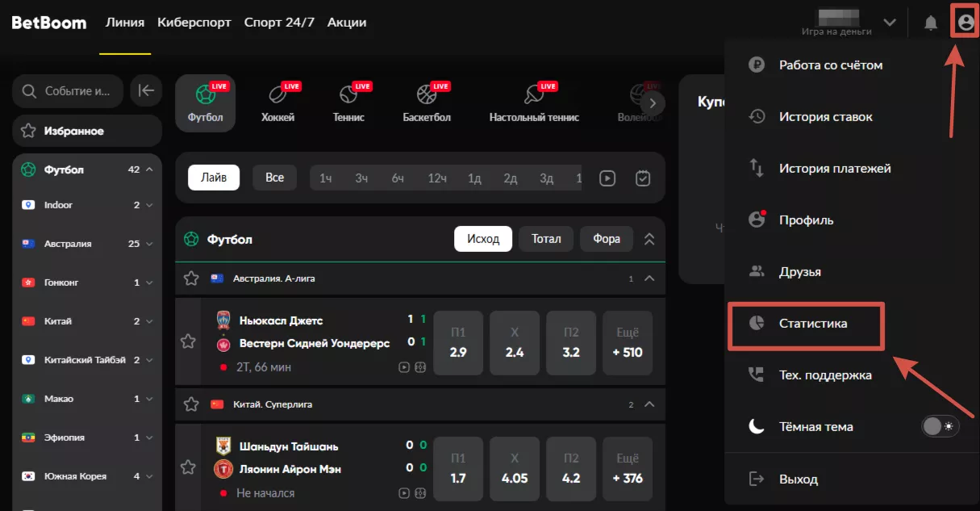Click the video stream filter icon
This screenshot has height=511, width=980.
tap(607, 178)
